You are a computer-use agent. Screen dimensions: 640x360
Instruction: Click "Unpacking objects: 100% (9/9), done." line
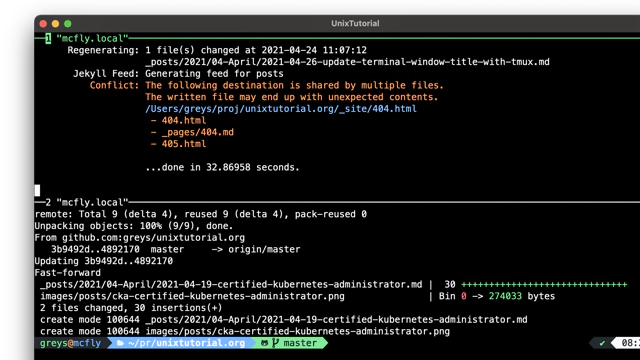[x=134, y=226]
